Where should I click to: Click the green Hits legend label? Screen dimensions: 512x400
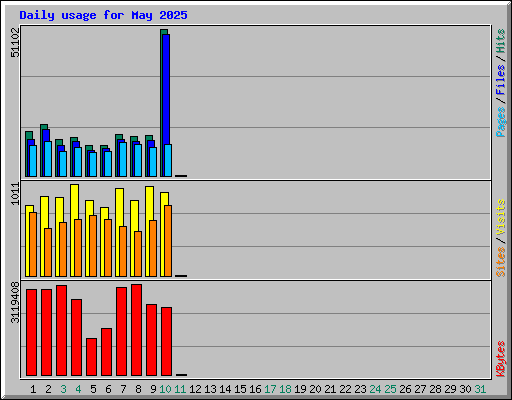pos(500,41)
